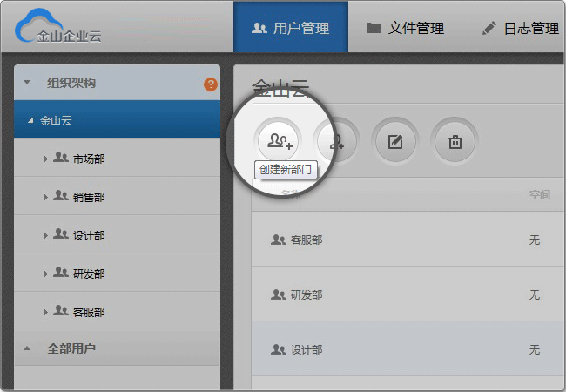This screenshot has height=392, width=566.
Task: Expand the 销售部 tree node arrow
Action: (45, 197)
